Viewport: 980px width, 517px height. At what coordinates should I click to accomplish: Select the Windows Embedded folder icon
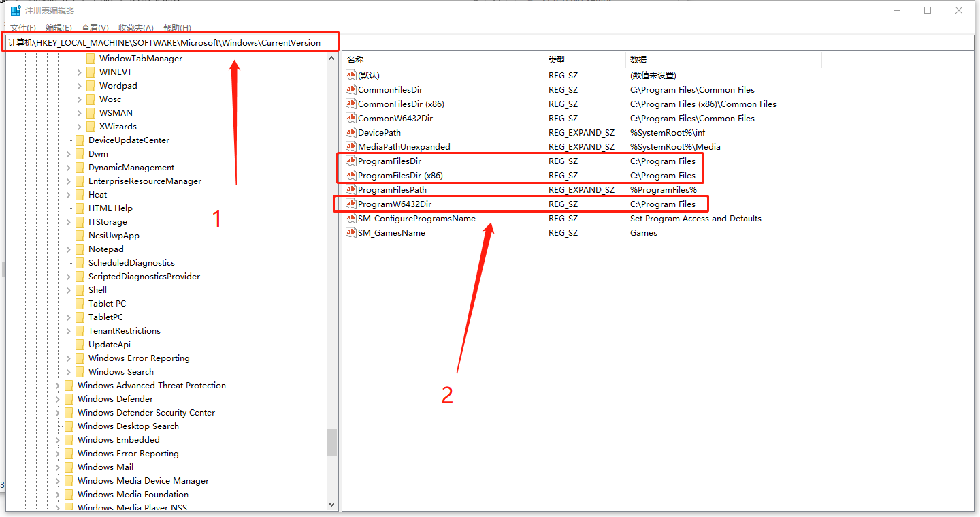69,440
